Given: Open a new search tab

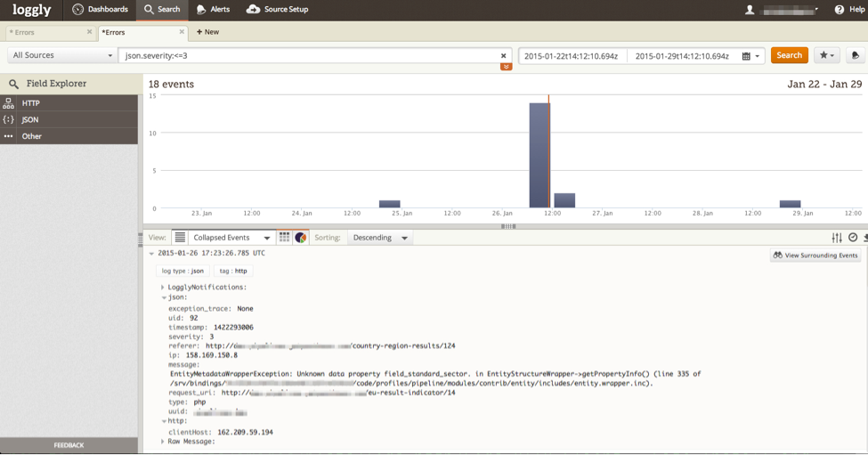Looking at the screenshot, I should click(207, 32).
